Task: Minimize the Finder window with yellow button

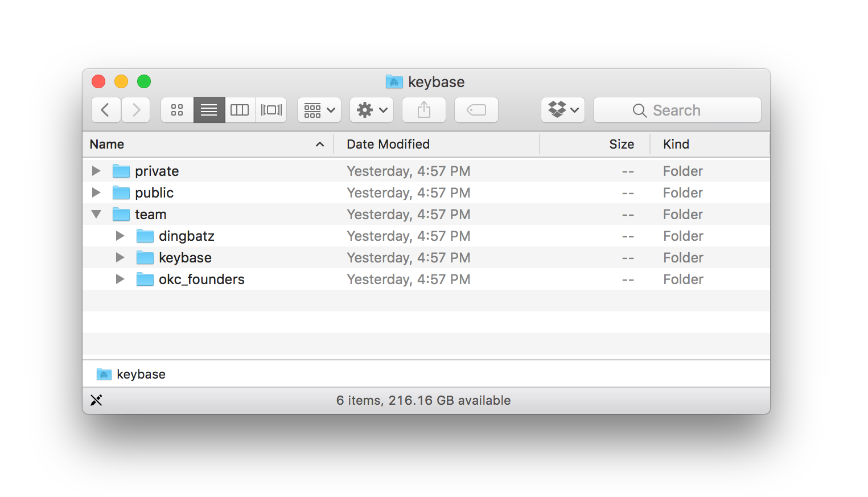Action: click(121, 81)
